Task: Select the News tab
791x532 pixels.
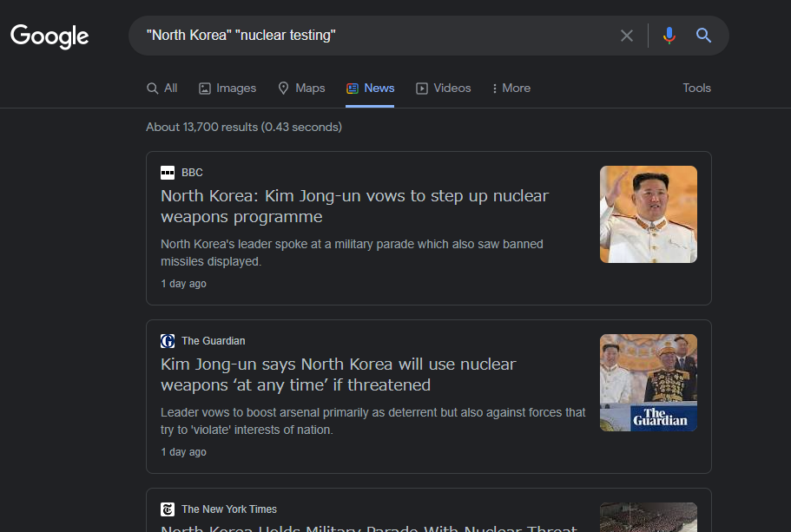Action: click(370, 89)
